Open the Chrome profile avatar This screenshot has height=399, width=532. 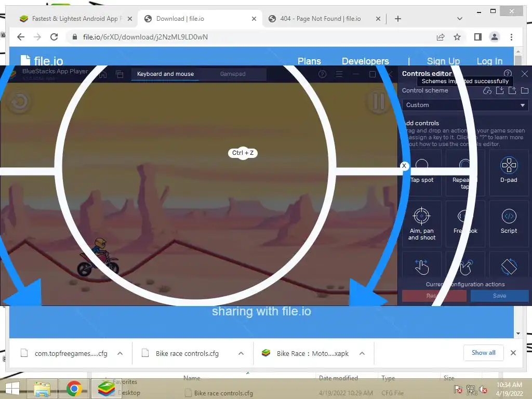[495, 37]
